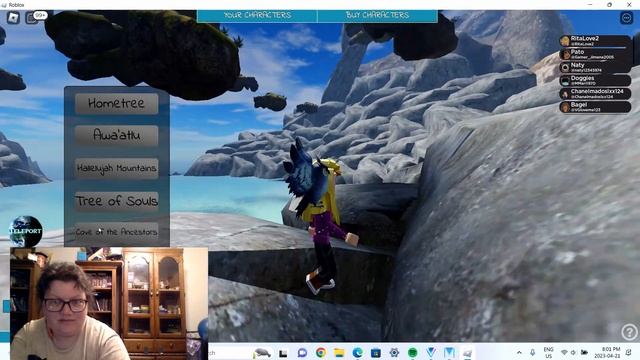Open the blue V-shaped app on taskbar
This screenshot has height=360, width=640.
coord(431,353)
